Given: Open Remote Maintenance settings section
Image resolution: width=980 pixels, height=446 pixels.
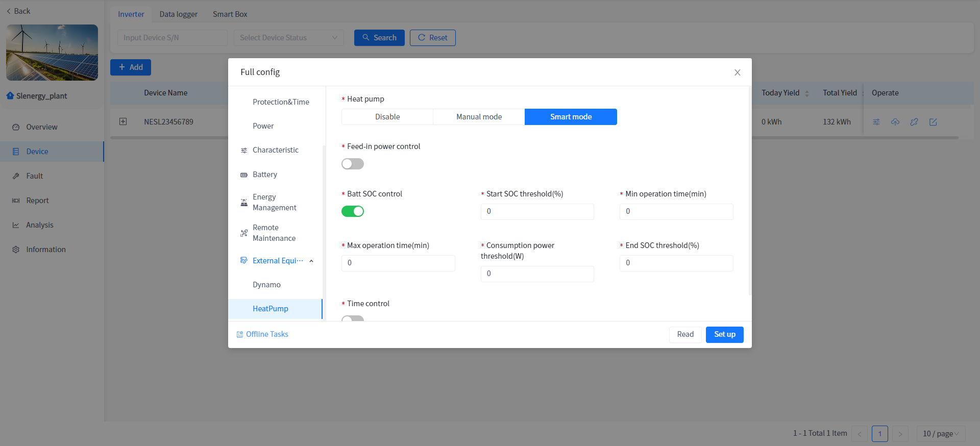Looking at the screenshot, I should [274, 233].
